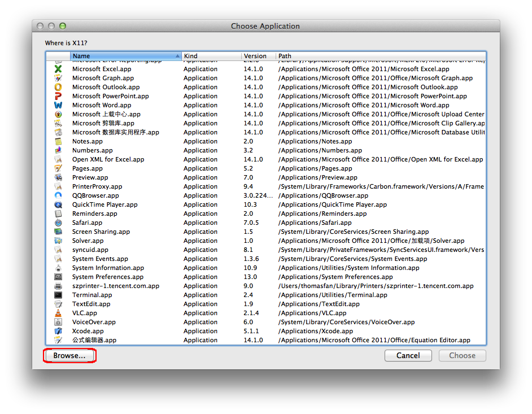Click version 5.1.1 of Xcode
532x414 pixels.
(x=251, y=331)
